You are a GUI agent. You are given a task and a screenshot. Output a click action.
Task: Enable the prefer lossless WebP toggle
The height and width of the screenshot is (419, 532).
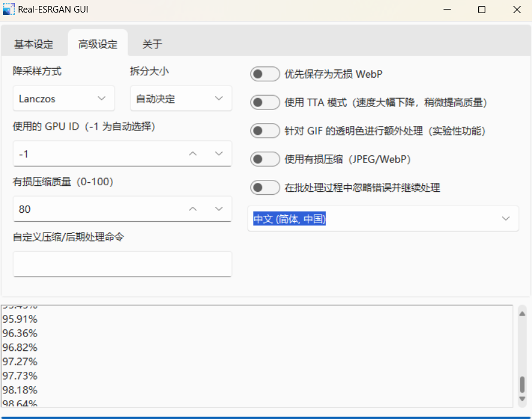tap(265, 74)
